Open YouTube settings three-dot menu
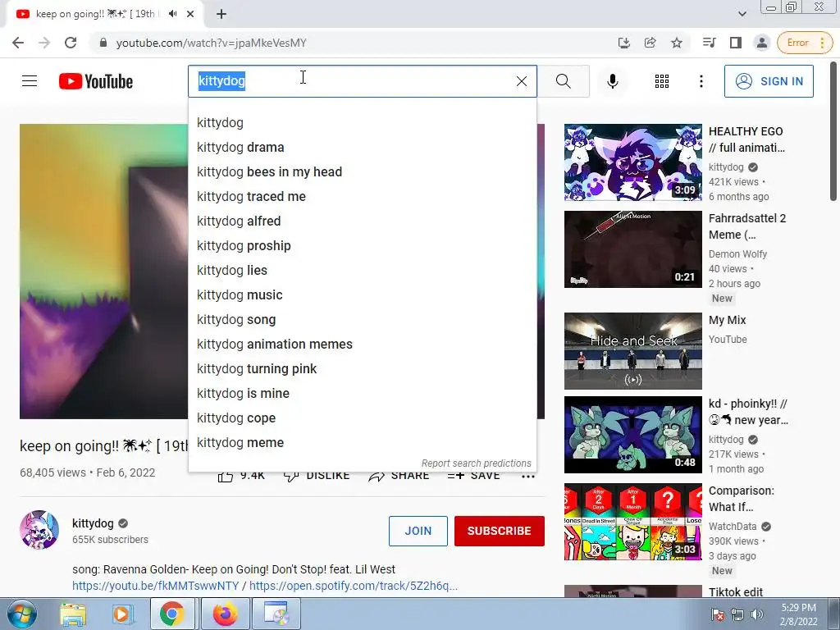Viewport: 840px width, 630px height. pyautogui.click(x=701, y=81)
